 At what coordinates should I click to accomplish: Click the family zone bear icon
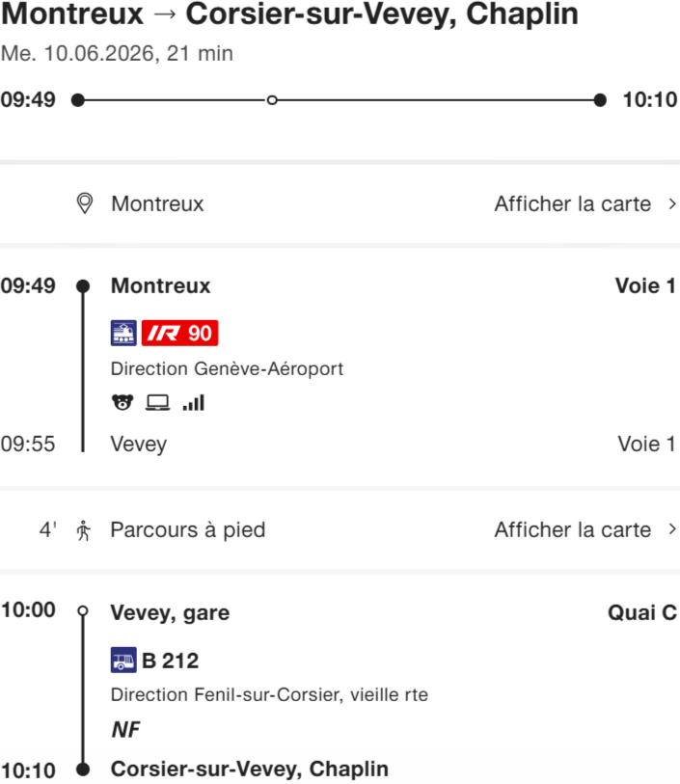coord(122,403)
